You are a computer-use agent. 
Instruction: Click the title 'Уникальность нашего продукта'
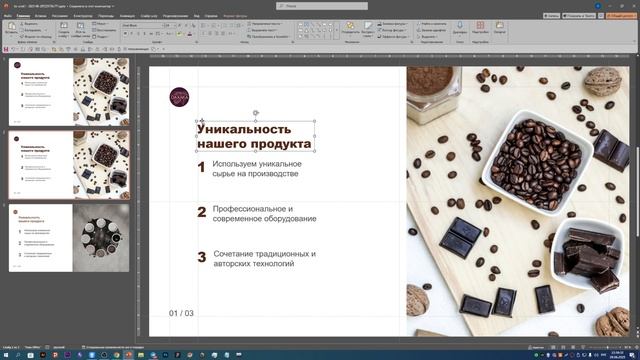(254, 136)
